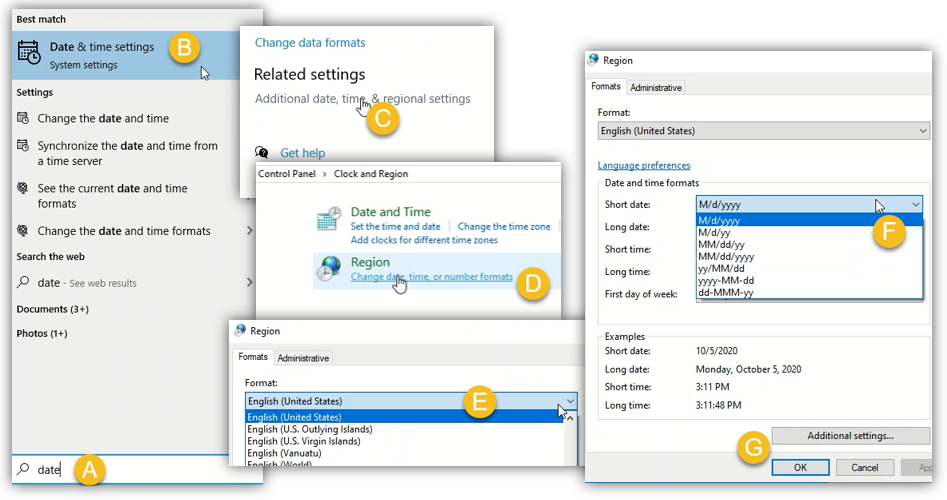Click Cancel button in Region dialog

click(x=864, y=467)
